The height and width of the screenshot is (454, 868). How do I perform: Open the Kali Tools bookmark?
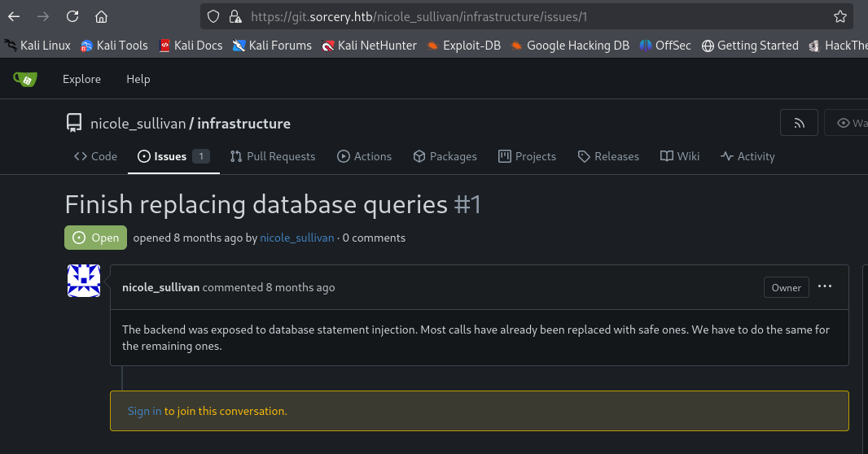(114, 46)
